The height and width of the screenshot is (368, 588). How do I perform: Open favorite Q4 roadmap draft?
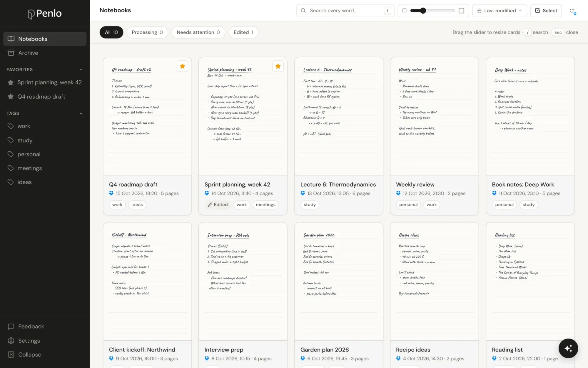[45, 97]
